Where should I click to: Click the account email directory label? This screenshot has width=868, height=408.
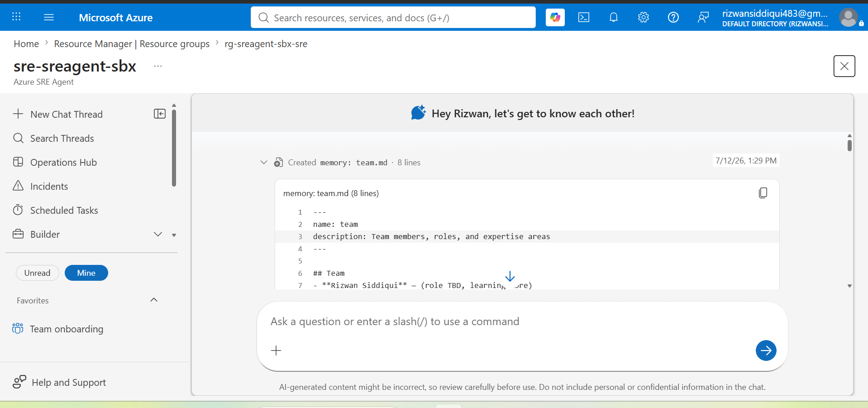click(775, 18)
